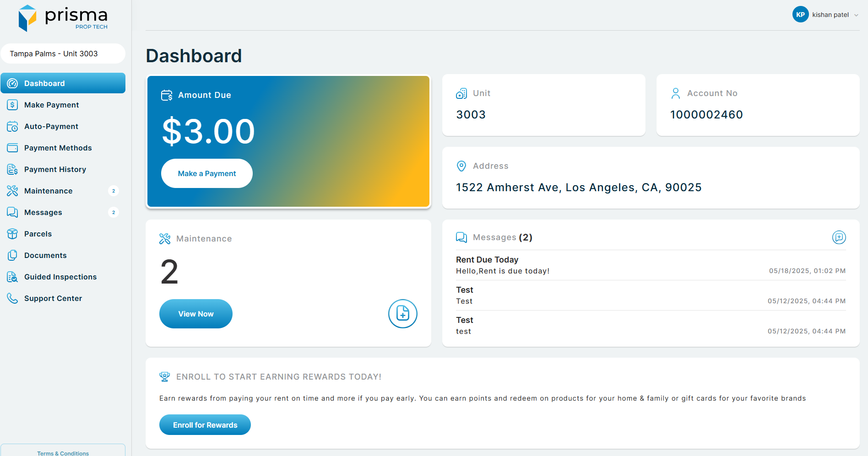Image resolution: width=868 pixels, height=456 pixels.
Task: Open the Maintenance sidebar item
Action: [48, 191]
